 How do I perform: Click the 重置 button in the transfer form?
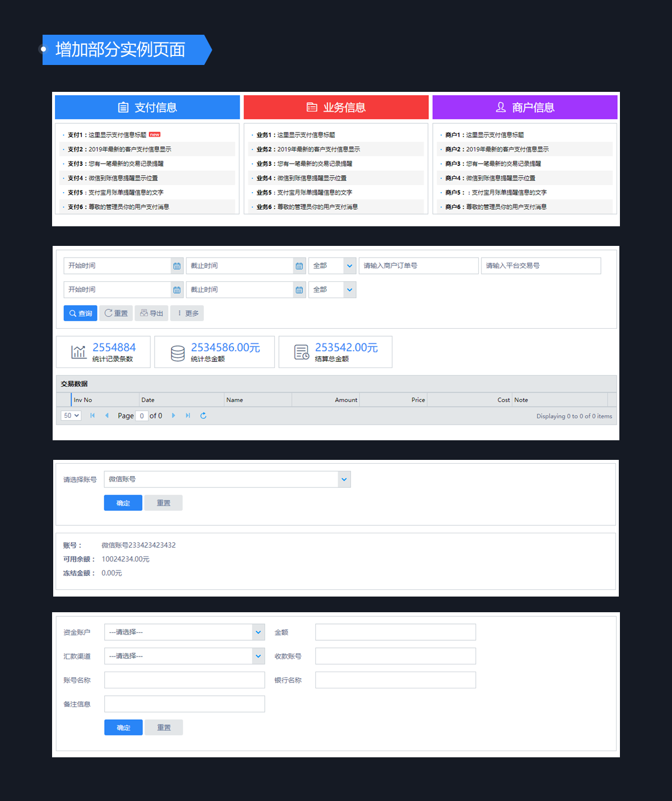[x=164, y=727]
